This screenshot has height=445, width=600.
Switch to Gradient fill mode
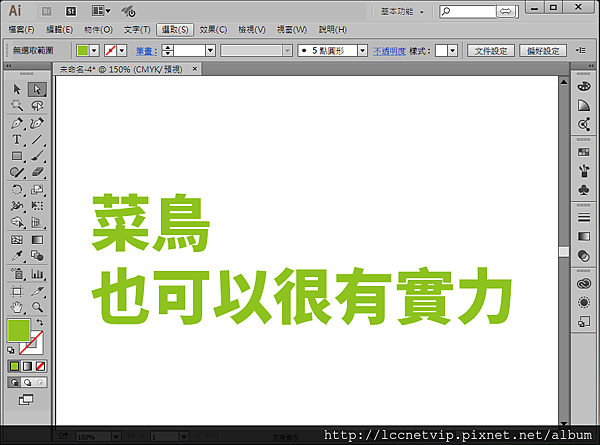tap(28, 367)
